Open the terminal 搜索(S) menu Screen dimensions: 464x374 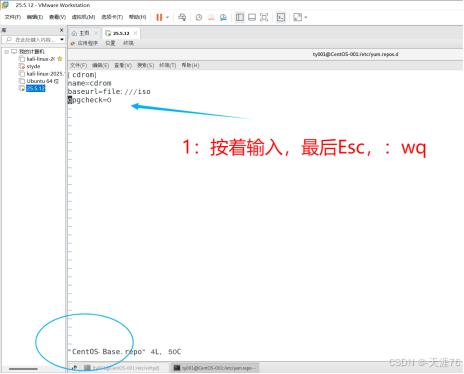[145, 65]
